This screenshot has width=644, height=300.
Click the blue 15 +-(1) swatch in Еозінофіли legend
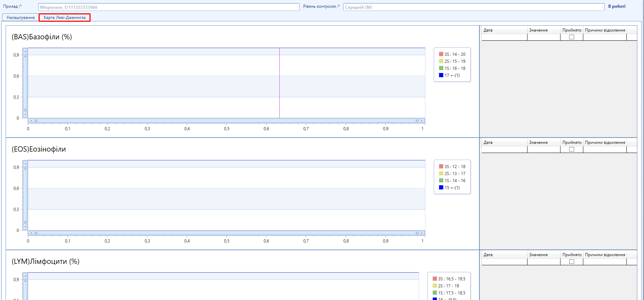[x=441, y=187]
